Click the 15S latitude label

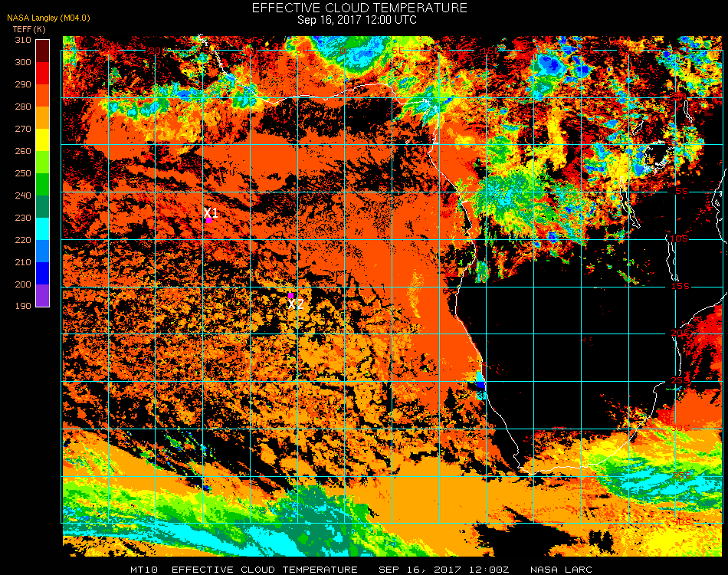(x=680, y=286)
